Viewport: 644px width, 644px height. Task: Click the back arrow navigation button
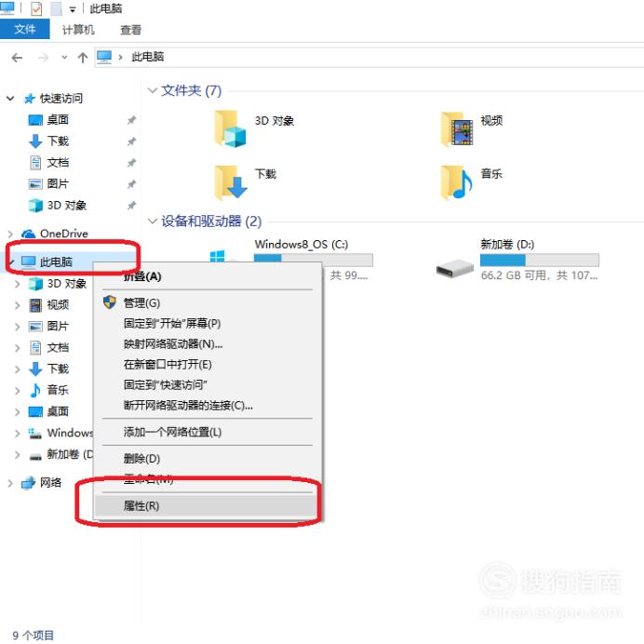[17, 58]
